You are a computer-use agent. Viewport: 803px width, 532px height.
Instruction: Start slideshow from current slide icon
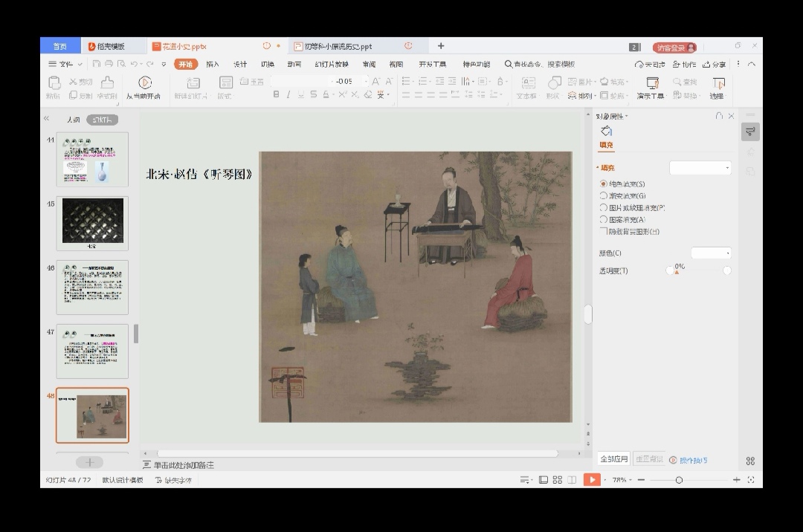coord(145,83)
